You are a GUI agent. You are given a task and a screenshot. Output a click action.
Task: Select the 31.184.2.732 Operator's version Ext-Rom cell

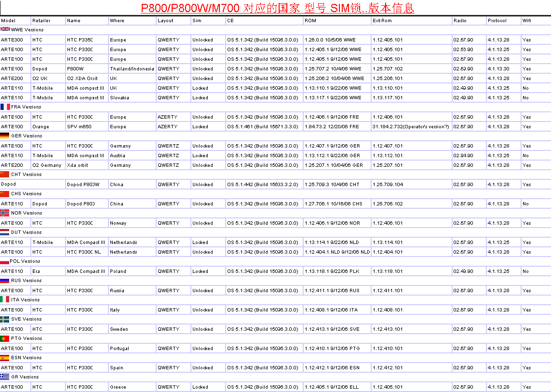click(411, 126)
